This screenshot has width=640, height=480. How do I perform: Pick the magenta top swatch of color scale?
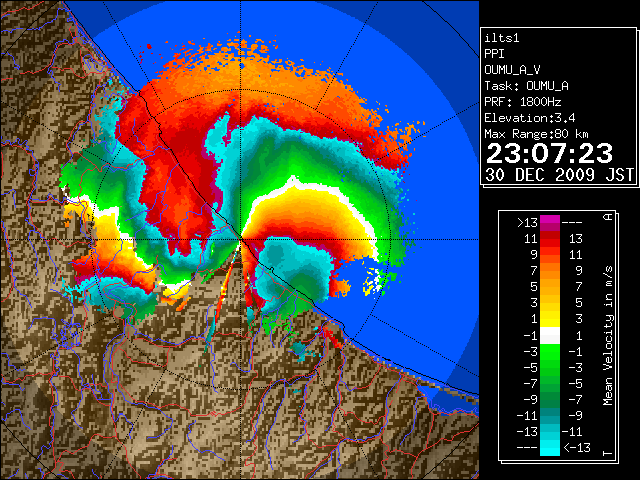pyautogui.click(x=550, y=220)
